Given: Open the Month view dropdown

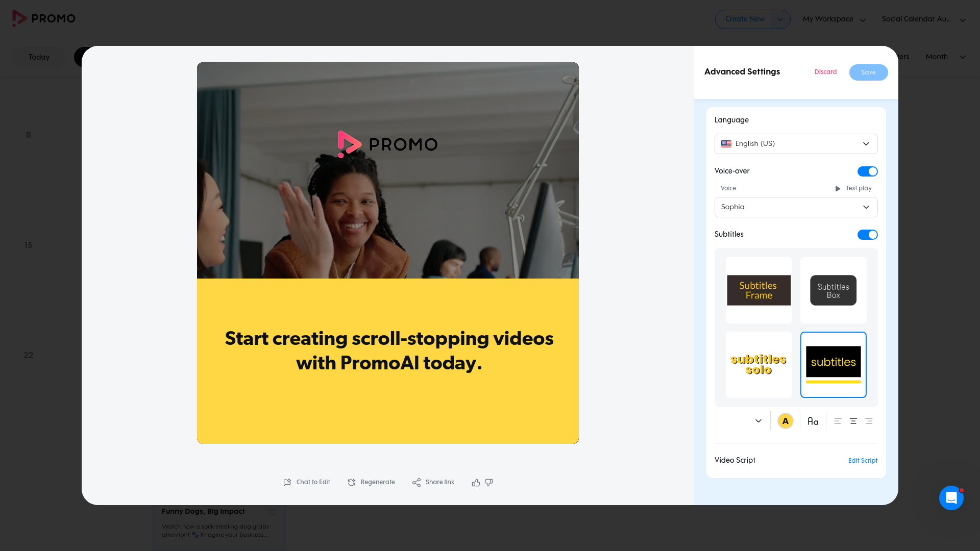Looking at the screenshot, I should tap(945, 57).
